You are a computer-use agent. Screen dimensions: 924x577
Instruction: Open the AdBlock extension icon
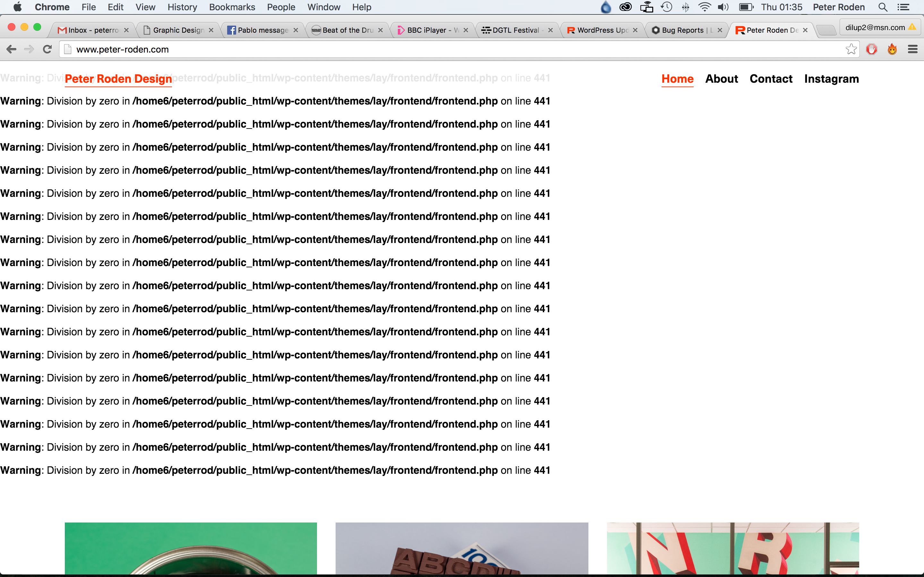click(x=872, y=49)
